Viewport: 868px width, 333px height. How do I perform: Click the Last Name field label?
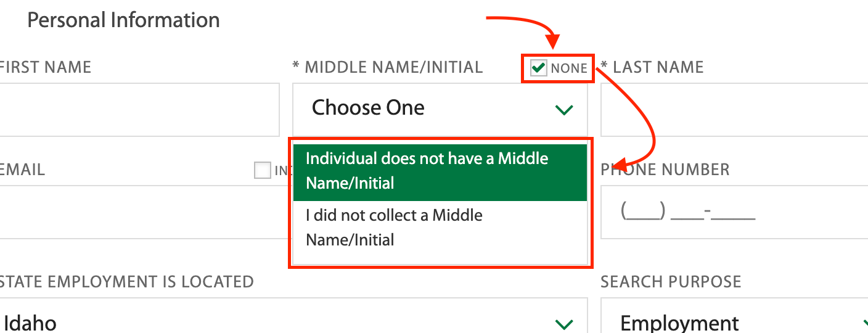(652, 67)
